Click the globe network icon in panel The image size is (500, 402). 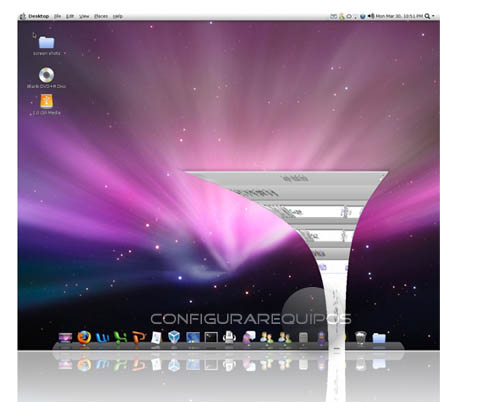tap(363, 16)
